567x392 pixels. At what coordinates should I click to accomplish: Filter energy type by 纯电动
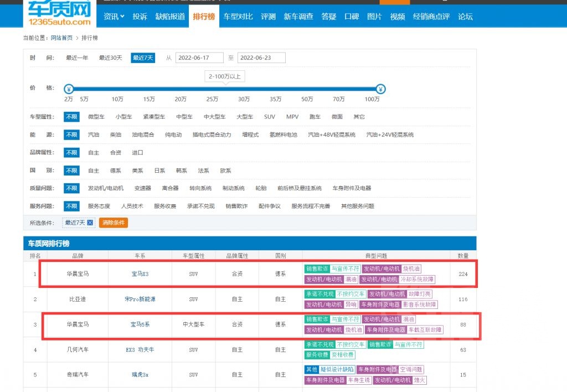tap(173, 135)
